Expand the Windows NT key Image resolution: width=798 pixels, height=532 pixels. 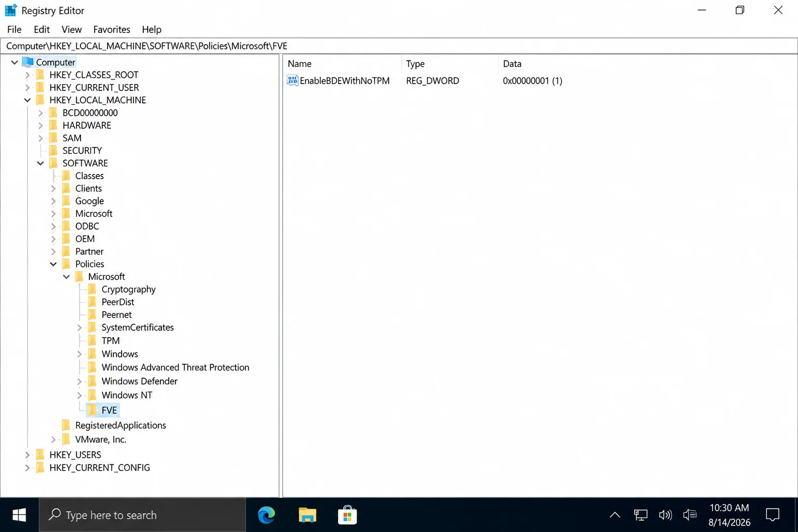tap(79, 395)
